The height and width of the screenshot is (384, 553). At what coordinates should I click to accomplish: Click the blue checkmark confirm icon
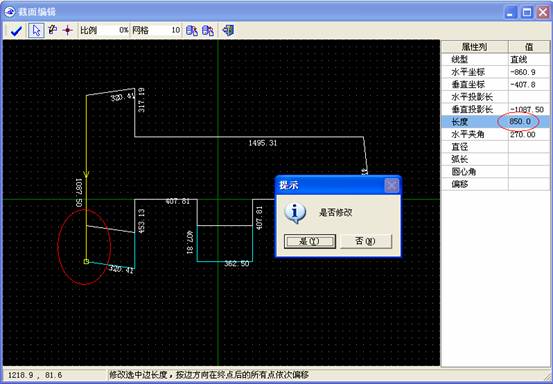click(16, 31)
